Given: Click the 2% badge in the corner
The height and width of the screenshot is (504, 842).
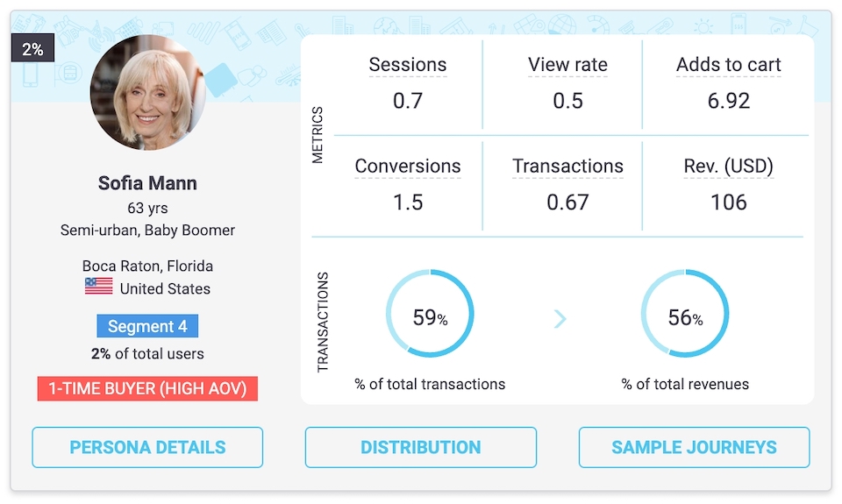Looking at the screenshot, I should click(32, 49).
